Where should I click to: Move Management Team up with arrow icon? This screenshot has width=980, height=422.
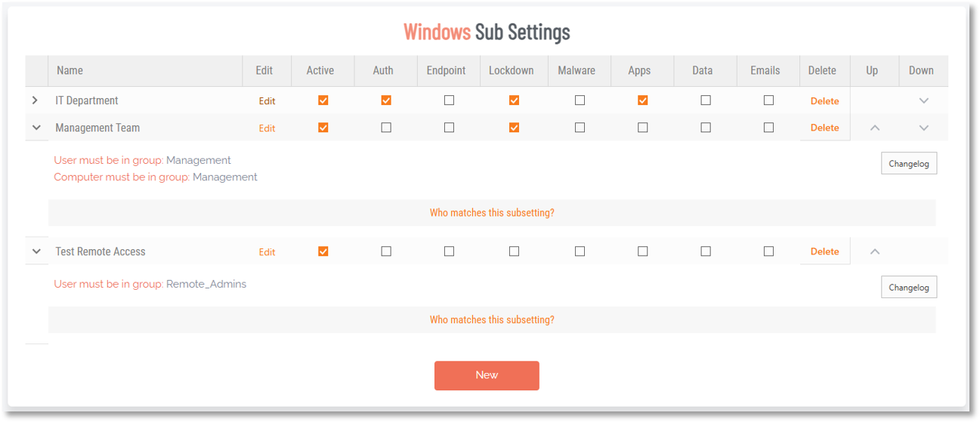click(x=875, y=128)
